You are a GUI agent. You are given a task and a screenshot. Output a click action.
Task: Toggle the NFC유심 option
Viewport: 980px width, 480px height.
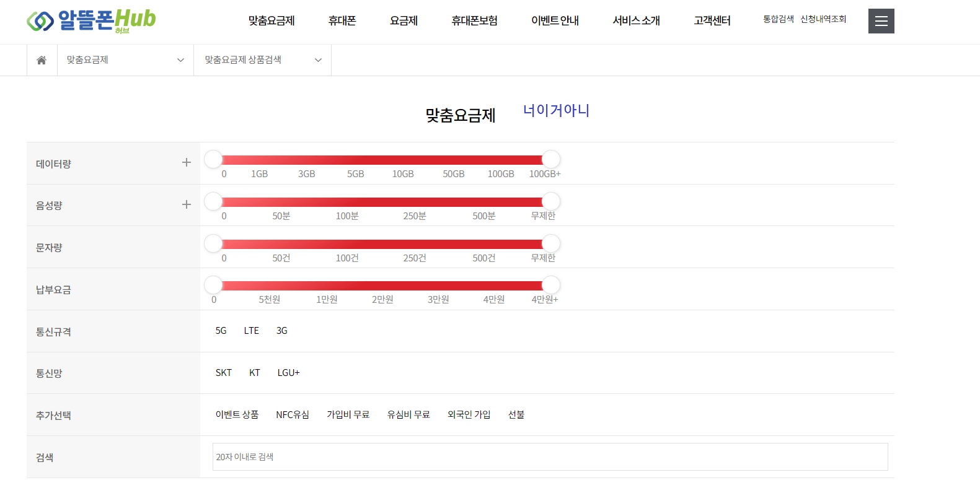[293, 414]
